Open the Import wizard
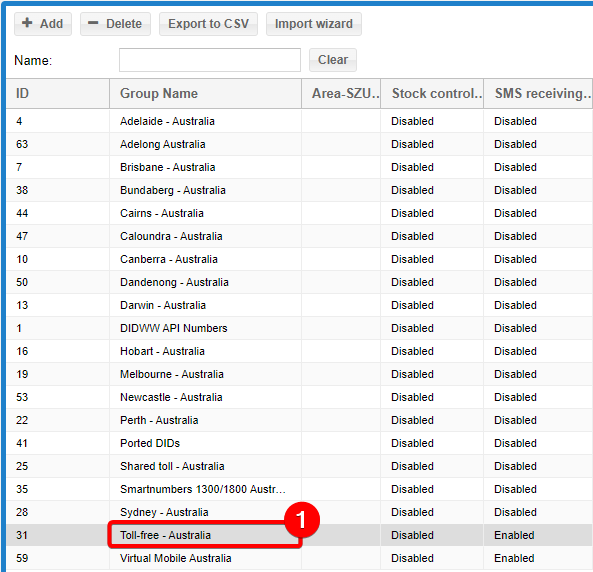The height and width of the screenshot is (572, 593). click(x=314, y=24)
